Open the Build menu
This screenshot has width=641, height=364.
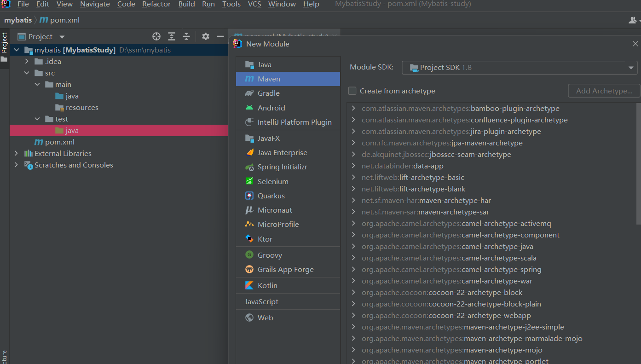coord(187,4)
